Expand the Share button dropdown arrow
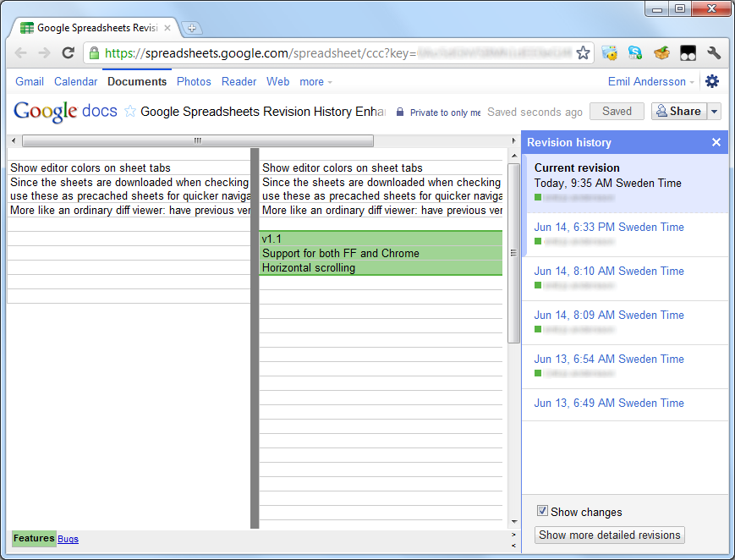The height and width of the screenshot is (560, 735). click(x=714, y=112)
